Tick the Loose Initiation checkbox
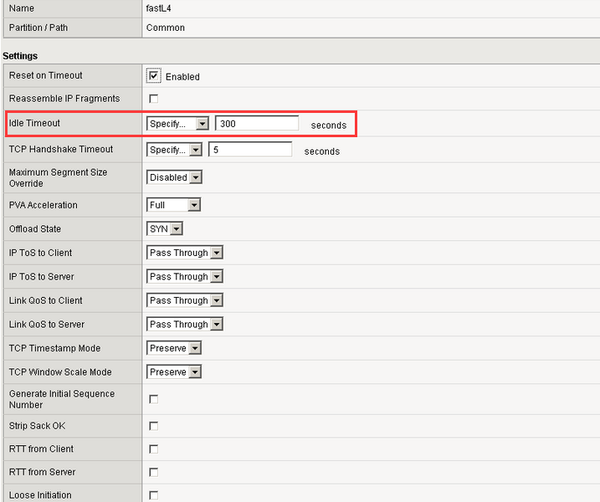Viewport: 600px width, 502px height. click(154, 495)
